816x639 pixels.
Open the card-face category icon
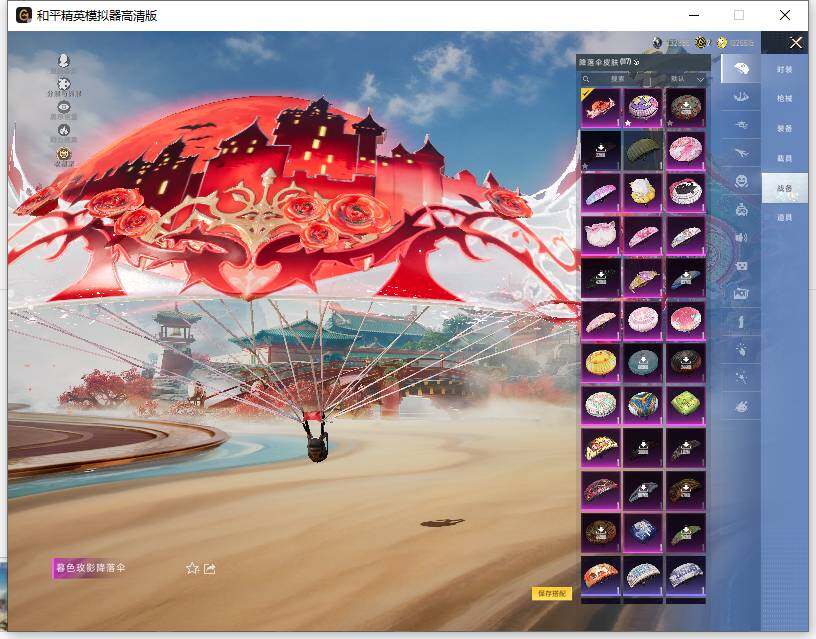(x=741, y=266)
